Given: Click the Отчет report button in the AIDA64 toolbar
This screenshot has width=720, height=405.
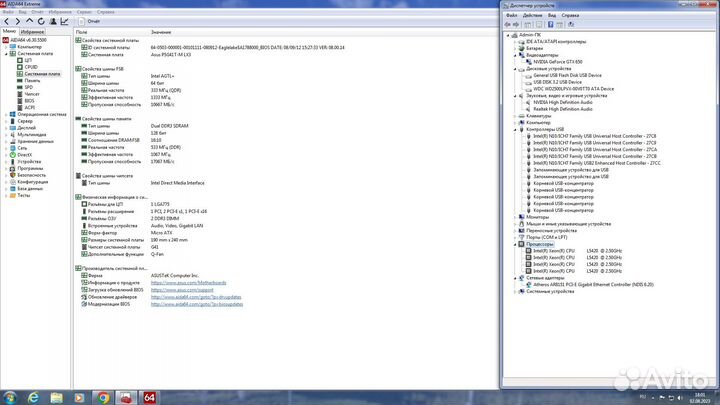Looking at the screenshot, I should click(90, 21).
